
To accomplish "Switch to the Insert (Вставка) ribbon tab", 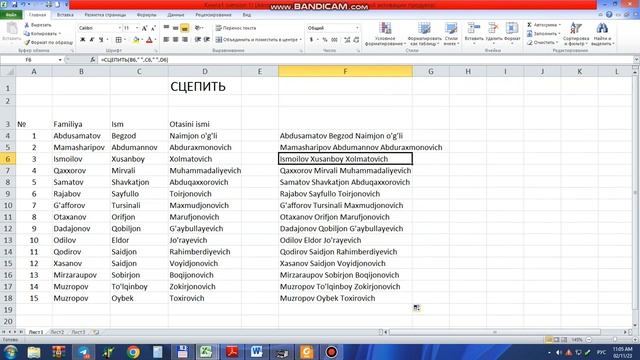I will pos(65,15).
